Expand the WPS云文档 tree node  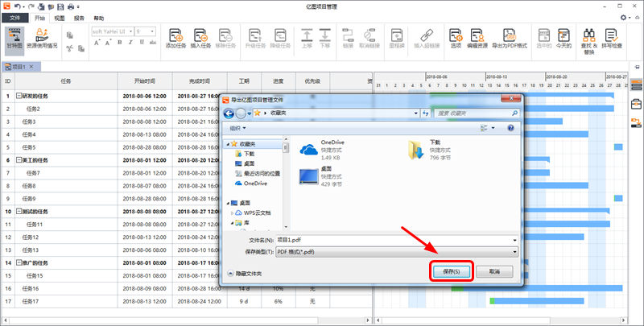(232, 213)
